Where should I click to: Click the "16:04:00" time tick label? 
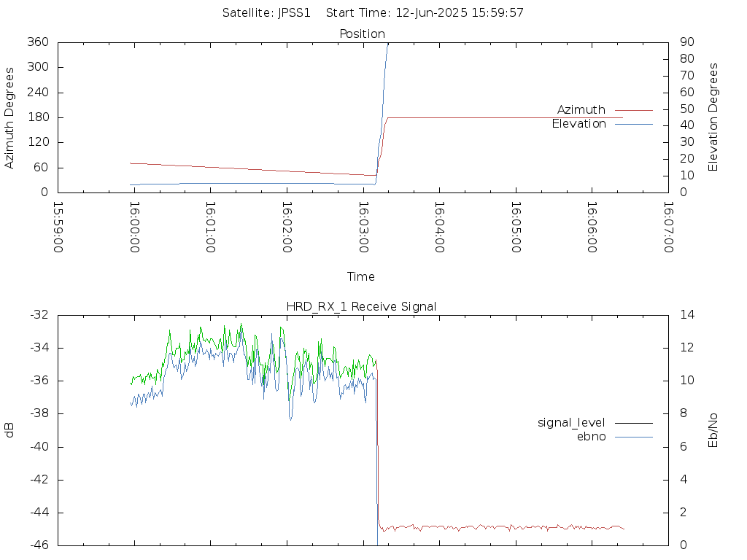tap(440, 227)
